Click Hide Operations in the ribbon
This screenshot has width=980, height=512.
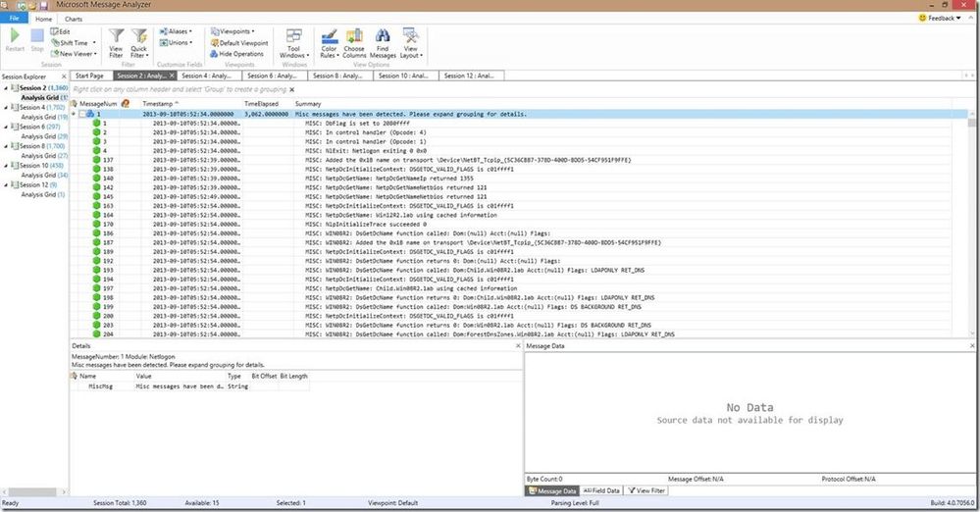coord(236,54)
